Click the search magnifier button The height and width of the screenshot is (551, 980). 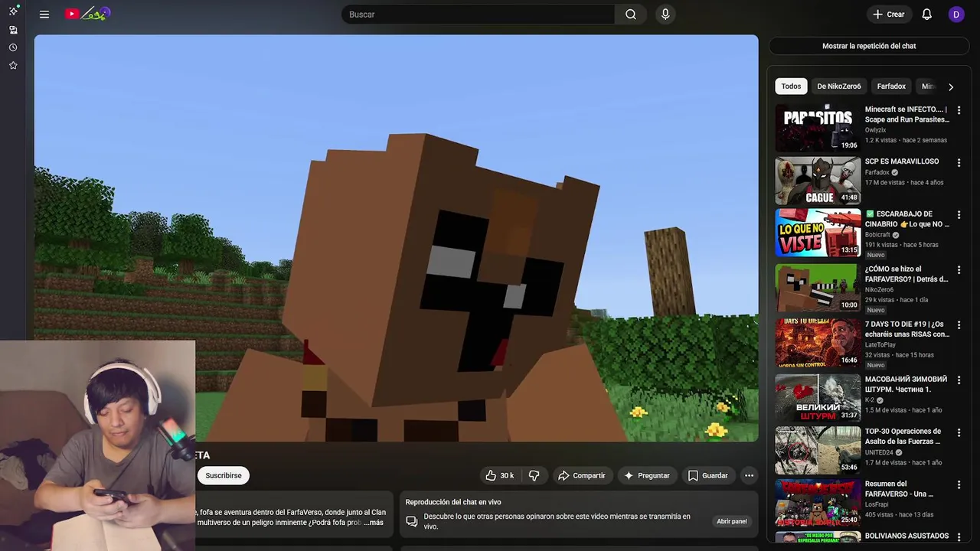[x=630, y=15]
